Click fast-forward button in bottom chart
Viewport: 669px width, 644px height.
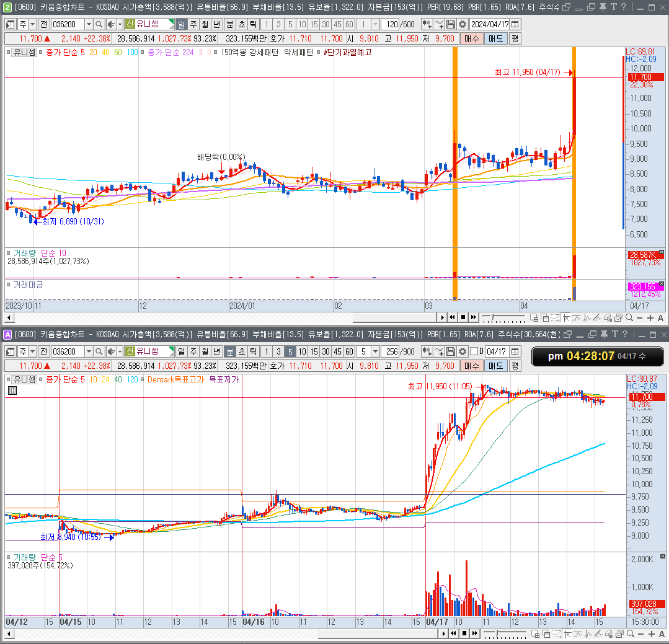click(474, 633)
